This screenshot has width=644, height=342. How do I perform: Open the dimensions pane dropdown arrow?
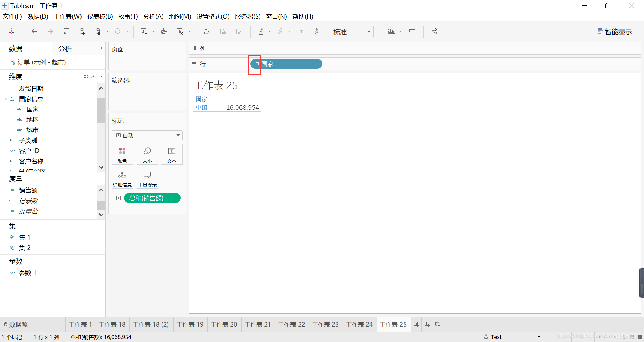click(101, 76)
